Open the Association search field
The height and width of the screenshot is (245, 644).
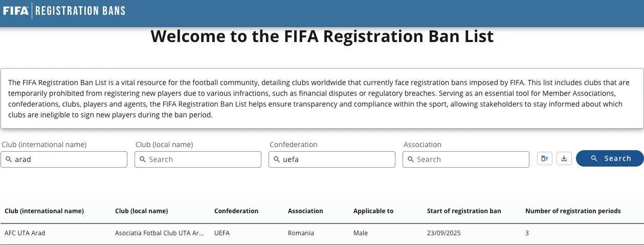[x=466, y=159]
